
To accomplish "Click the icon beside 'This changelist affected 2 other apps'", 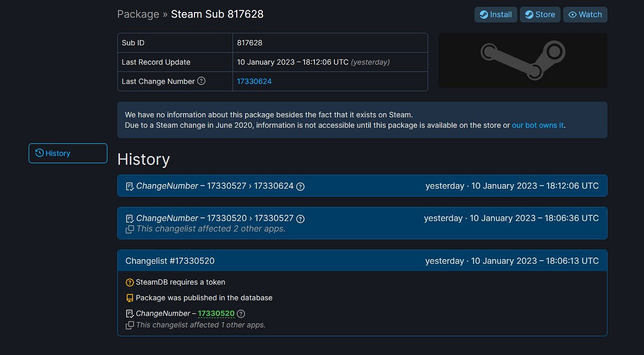I will [x=129, y=229].
